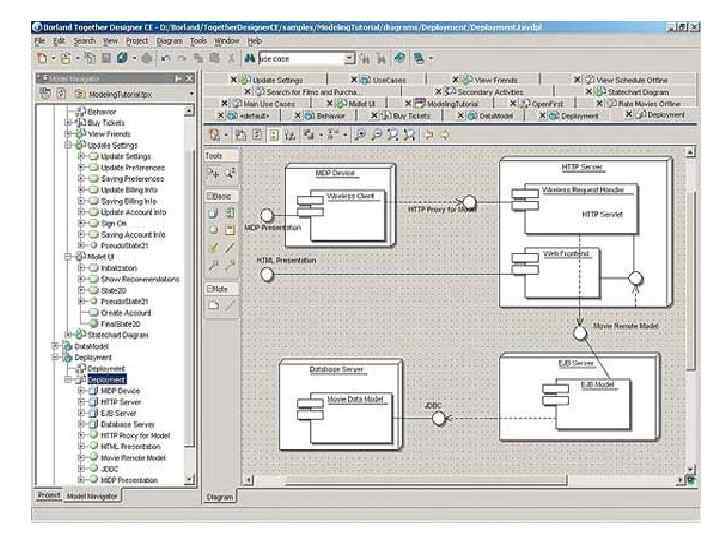
Task: Select the Interface circle tool in palette
Action: click(x=213, y=229)
